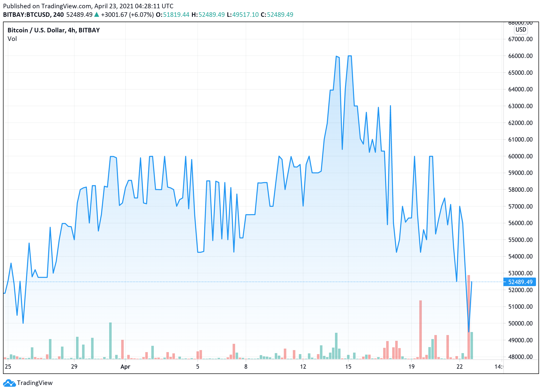Image resolution: width=542 pixels, height=392 pixels.
Task: Click the 48000.00 price axis label
Action: [520, 357]
